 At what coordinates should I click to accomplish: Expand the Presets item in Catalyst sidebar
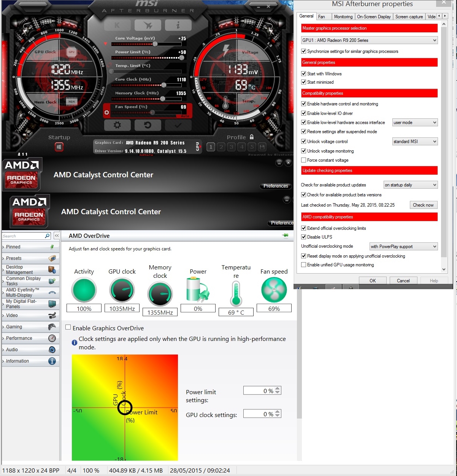pos(30,258)
